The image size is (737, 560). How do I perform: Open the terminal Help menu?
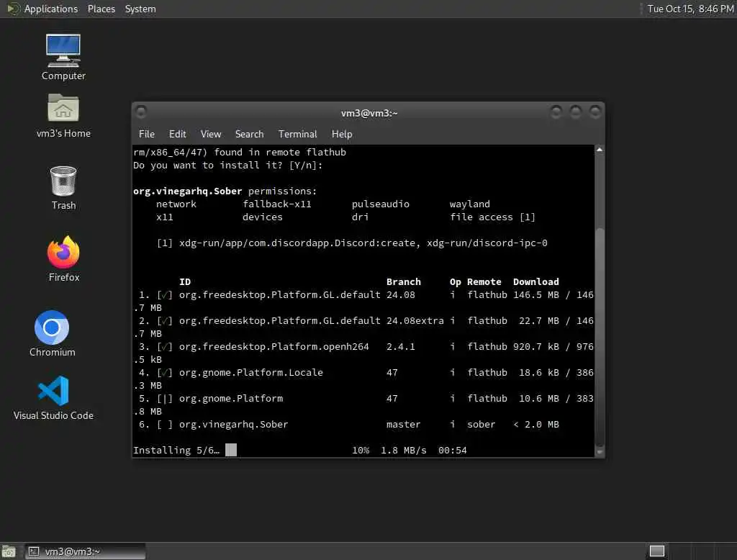click(x=342, y=134)
